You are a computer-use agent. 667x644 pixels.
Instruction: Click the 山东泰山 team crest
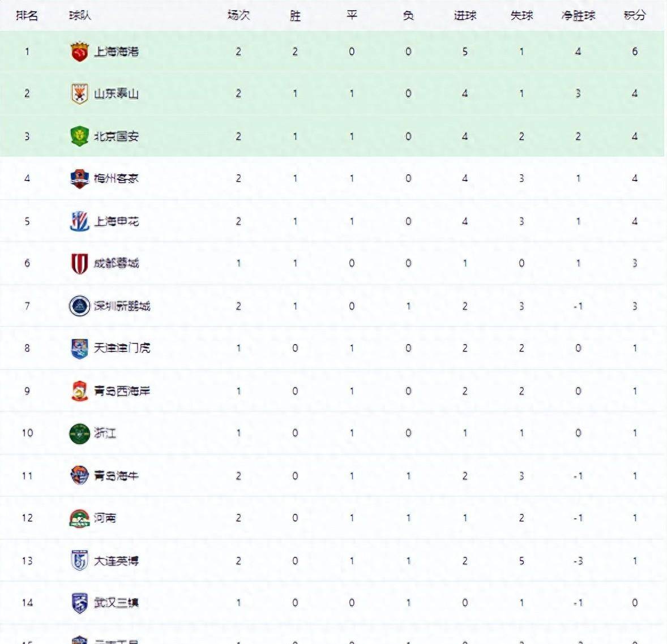coord(79,94)
